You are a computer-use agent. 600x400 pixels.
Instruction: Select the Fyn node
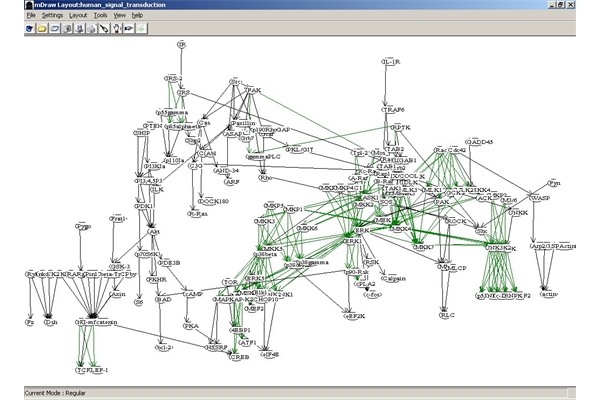(553, 183)
